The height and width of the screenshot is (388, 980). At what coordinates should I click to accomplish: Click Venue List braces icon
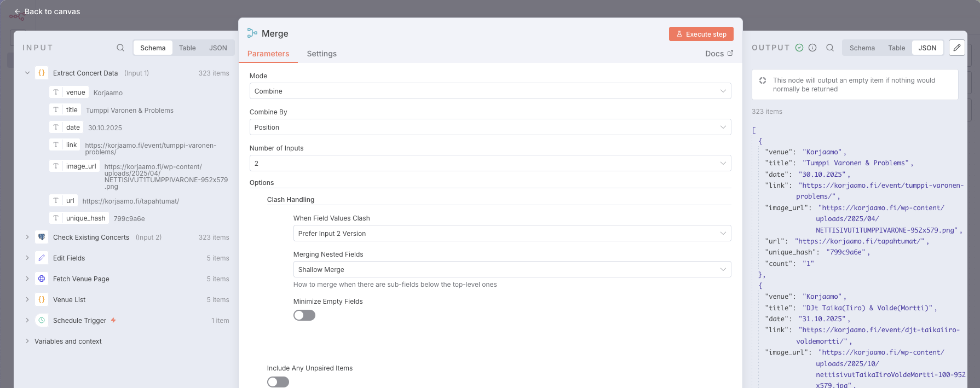point(42,299)
